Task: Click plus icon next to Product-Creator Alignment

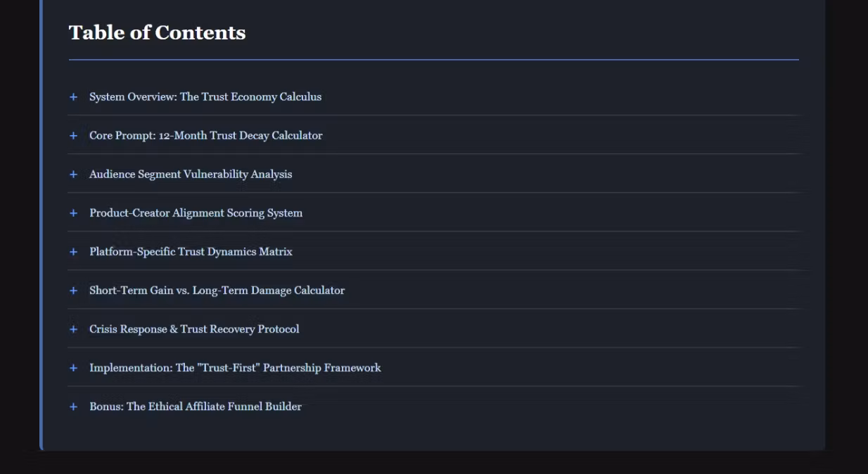Action: pos(73,213)
